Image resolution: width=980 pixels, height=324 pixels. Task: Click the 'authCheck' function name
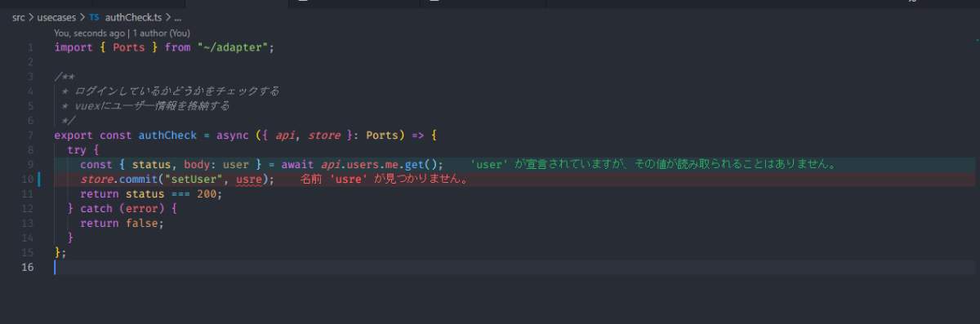[x=167, y=135]
